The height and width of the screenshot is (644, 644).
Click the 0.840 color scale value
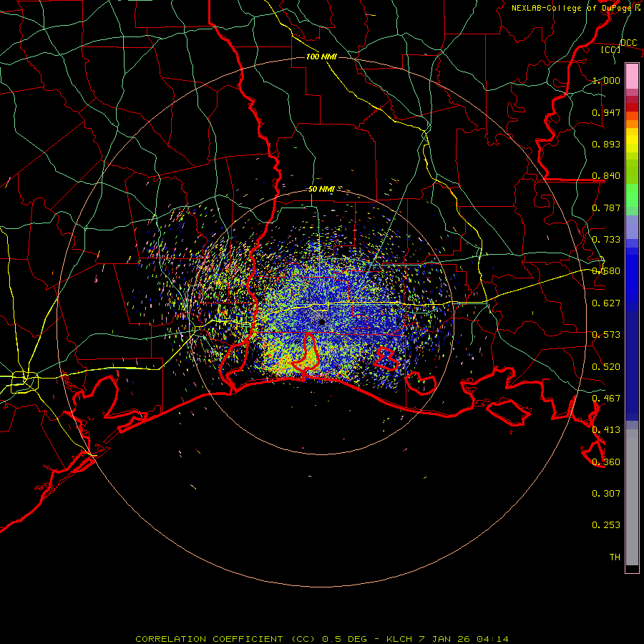click(606, 176)
